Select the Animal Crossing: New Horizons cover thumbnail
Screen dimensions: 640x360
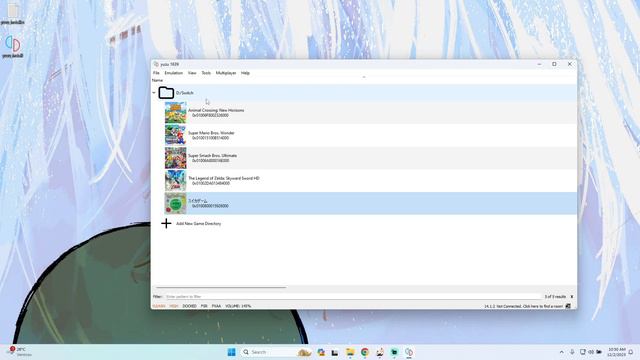[x=176, y=113]
